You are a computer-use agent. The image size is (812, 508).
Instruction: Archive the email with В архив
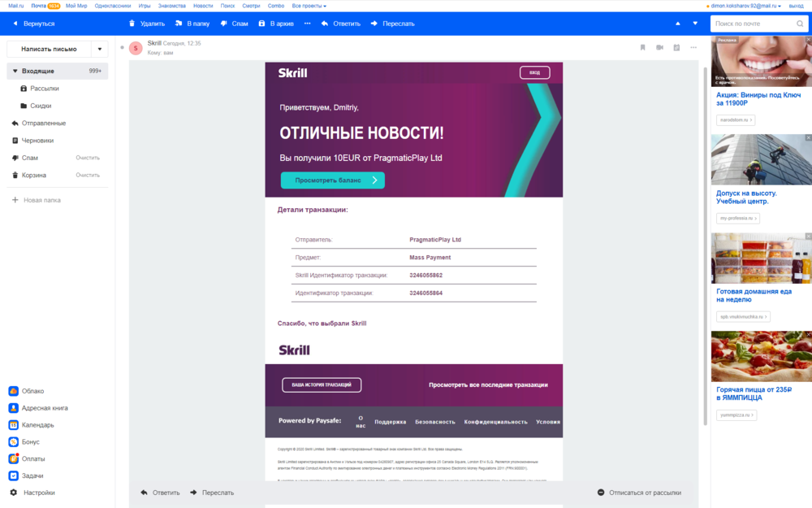pyautogui.click(x=276, y=24)
